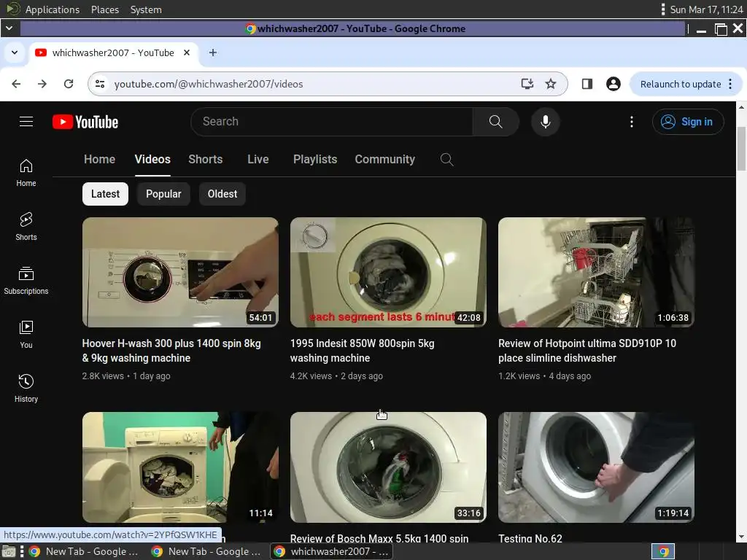The width and height of the screenshot is (747, 560).
Task: Open the You section in sidebar
Action: tap(26, 334)
